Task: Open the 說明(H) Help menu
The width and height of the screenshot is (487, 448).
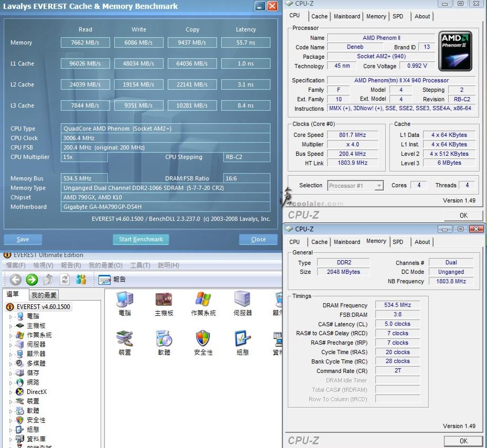Action: [x=168, y=265]
